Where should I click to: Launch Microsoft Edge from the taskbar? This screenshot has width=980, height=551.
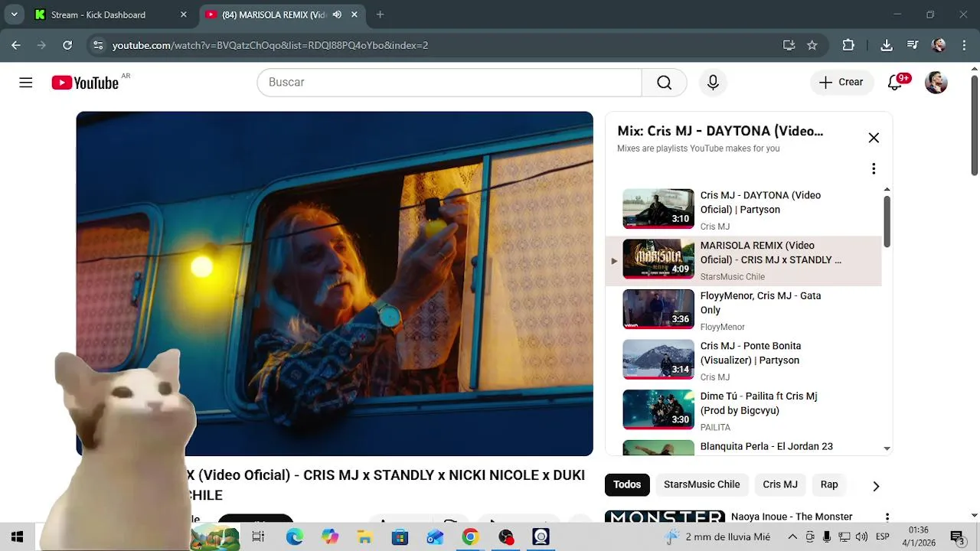tap(295, 536)
